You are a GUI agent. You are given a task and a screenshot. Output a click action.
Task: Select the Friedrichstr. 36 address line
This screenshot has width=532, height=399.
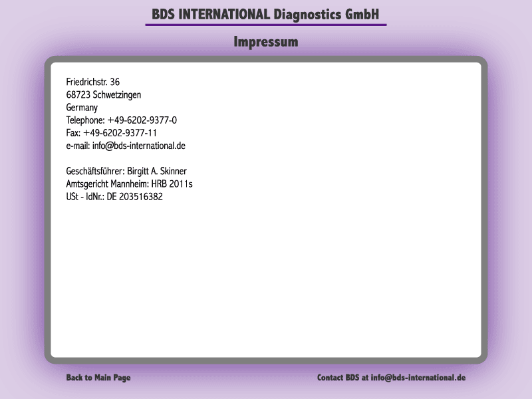(93, 82)
